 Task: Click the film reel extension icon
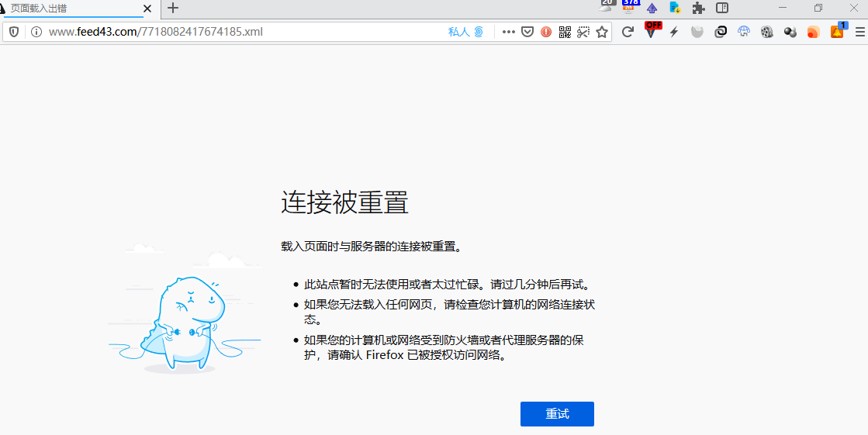pos(766,32)
